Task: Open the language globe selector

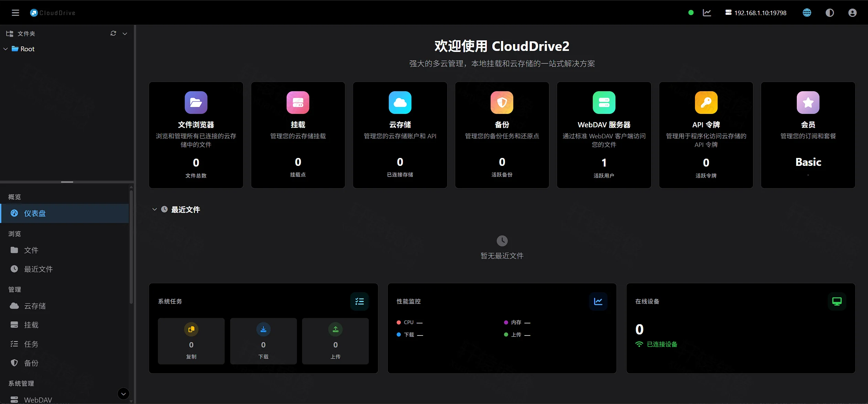Action: (x=807, y=13)
